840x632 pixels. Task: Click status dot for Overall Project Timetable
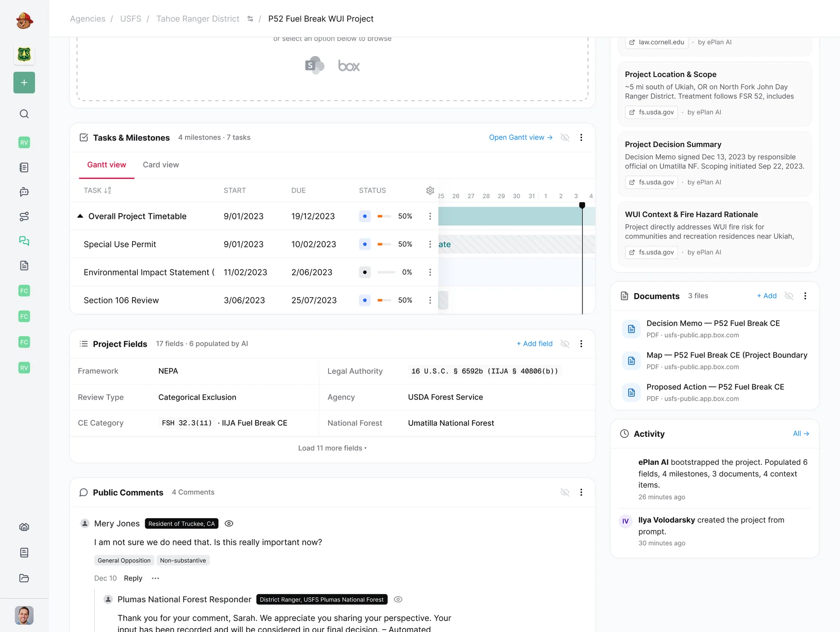(x=365, y=216)
